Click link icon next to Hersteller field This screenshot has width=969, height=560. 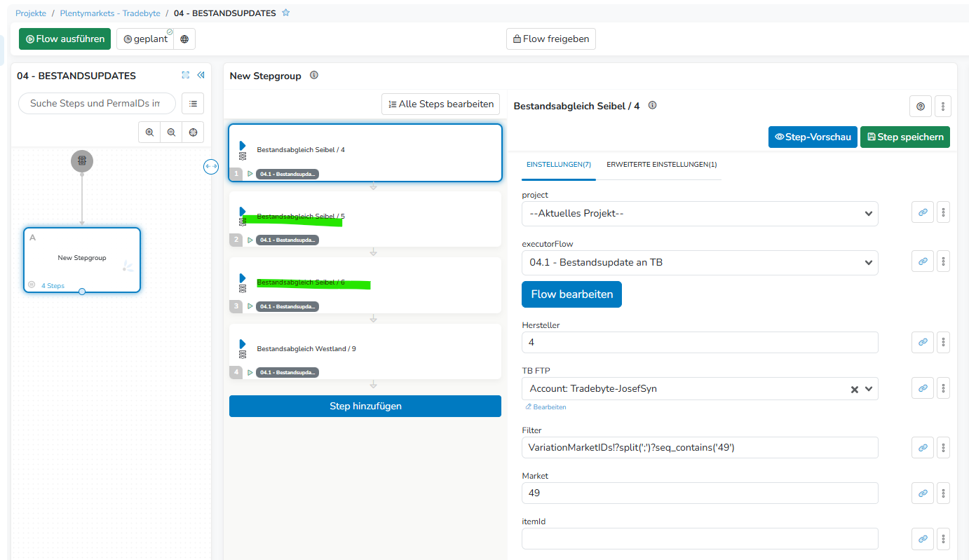[923, 342]
